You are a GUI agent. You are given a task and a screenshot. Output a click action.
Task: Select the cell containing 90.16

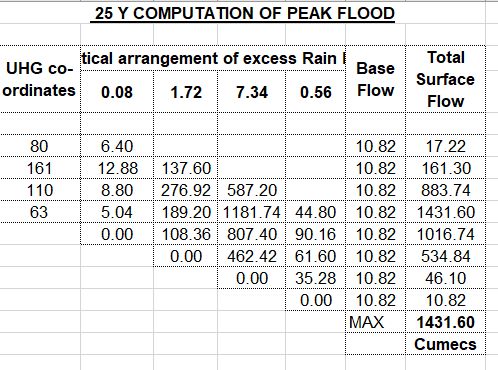[316, 234]
